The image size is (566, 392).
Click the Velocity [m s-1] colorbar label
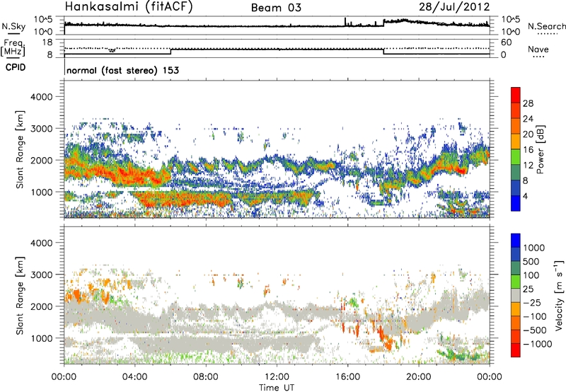click(x=559, y=295)
